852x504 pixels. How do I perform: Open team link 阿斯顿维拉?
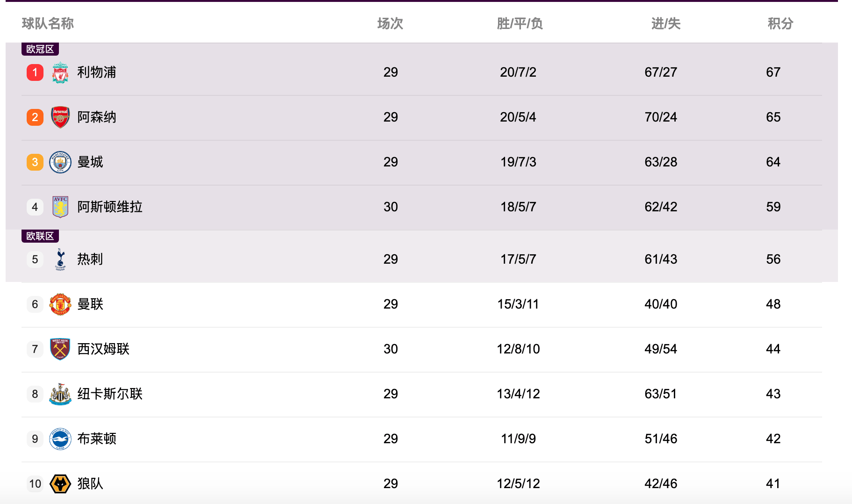[109, 207]
